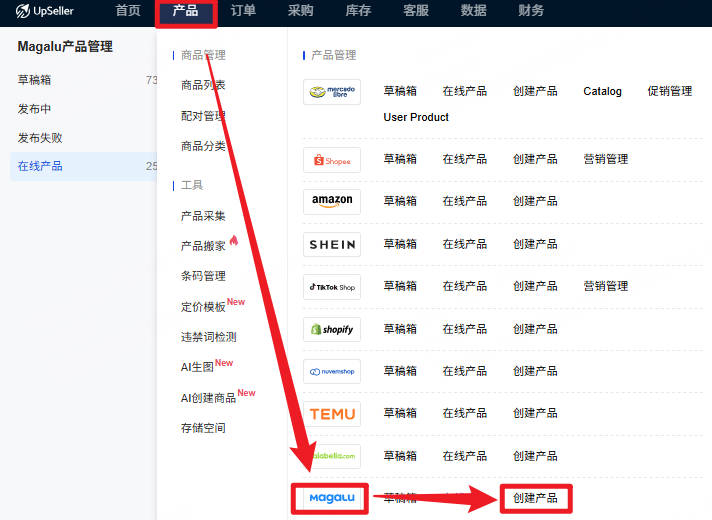Open the 数据 top menu
This screenshot has width=712, height=520.
(474, 10)
